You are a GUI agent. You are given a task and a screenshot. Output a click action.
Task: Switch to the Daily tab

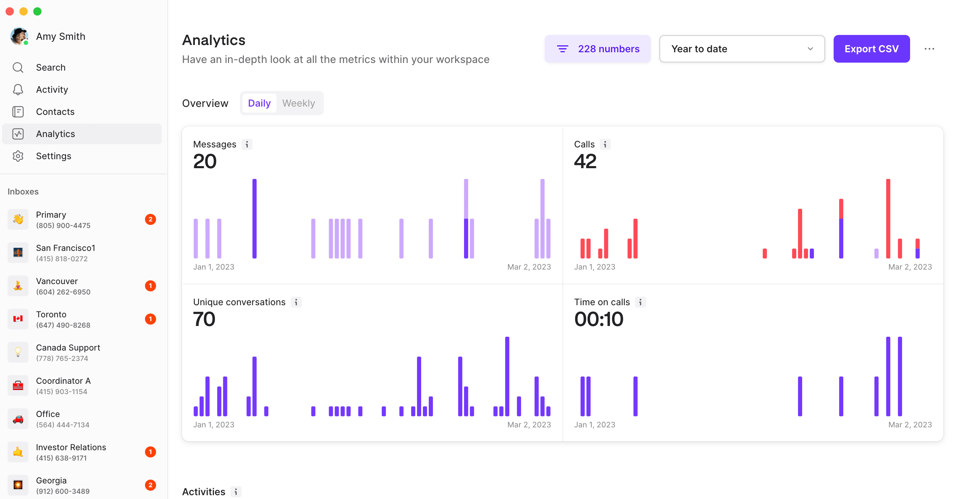pyautogui.click(x=259, y=103)
